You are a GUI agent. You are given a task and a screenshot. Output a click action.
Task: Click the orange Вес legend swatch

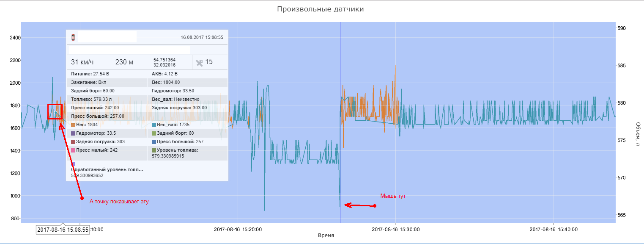(73, 125)
